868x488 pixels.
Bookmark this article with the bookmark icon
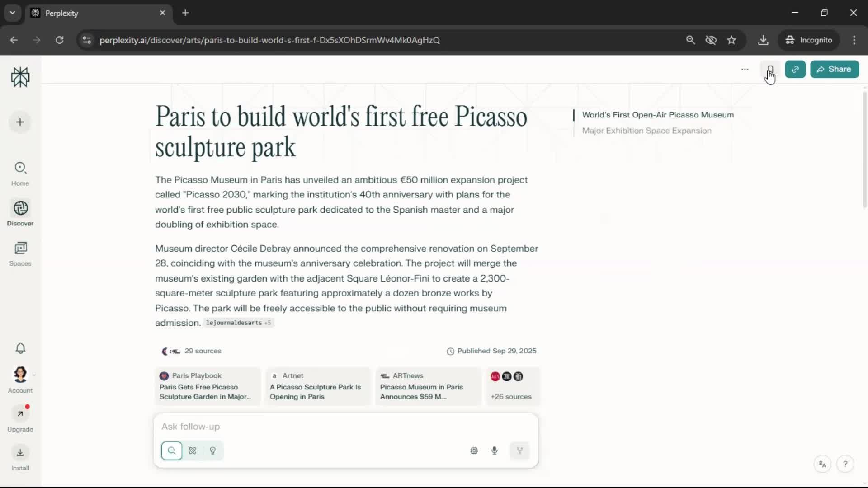[x=770, y=69]
